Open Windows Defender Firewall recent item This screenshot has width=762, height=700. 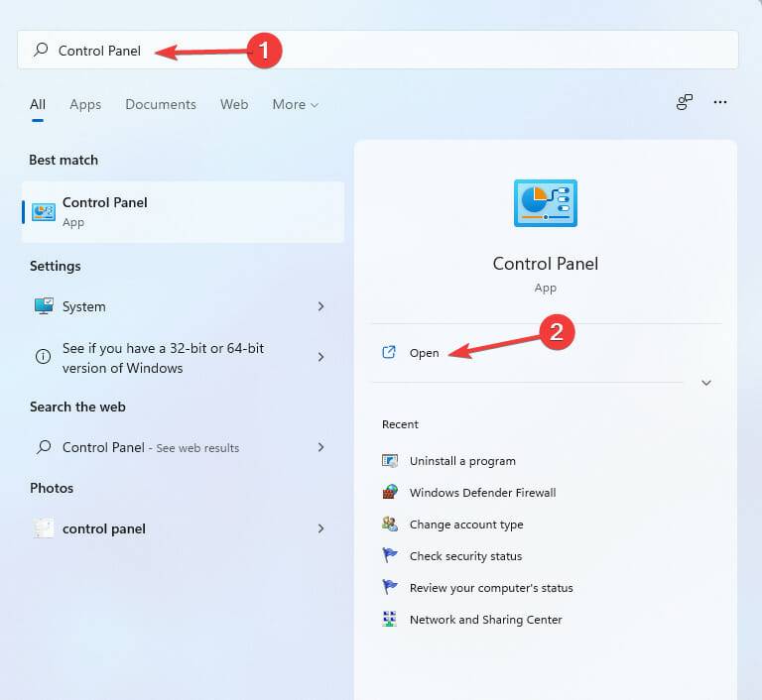coord(482,493)
